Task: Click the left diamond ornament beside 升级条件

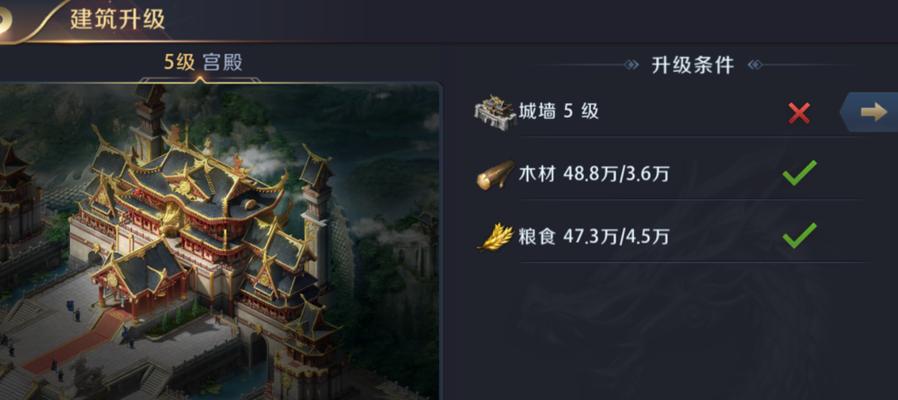Action: pyautogui.click(x=631, y=65)
